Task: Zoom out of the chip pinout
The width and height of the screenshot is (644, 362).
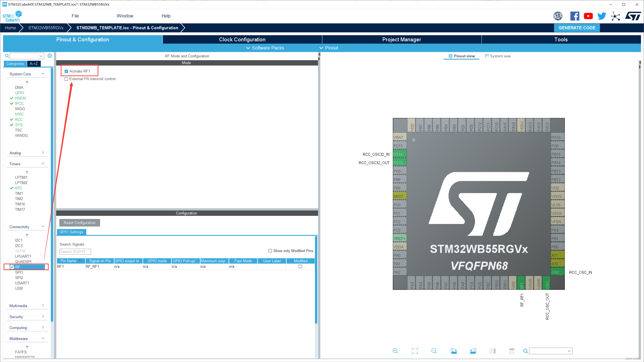Action: 434,351
